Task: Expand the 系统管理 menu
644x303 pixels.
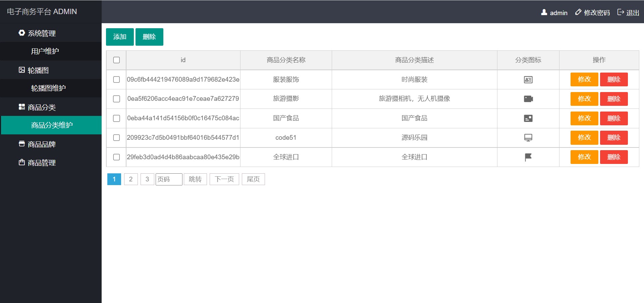Action: [x=51, y=33]
